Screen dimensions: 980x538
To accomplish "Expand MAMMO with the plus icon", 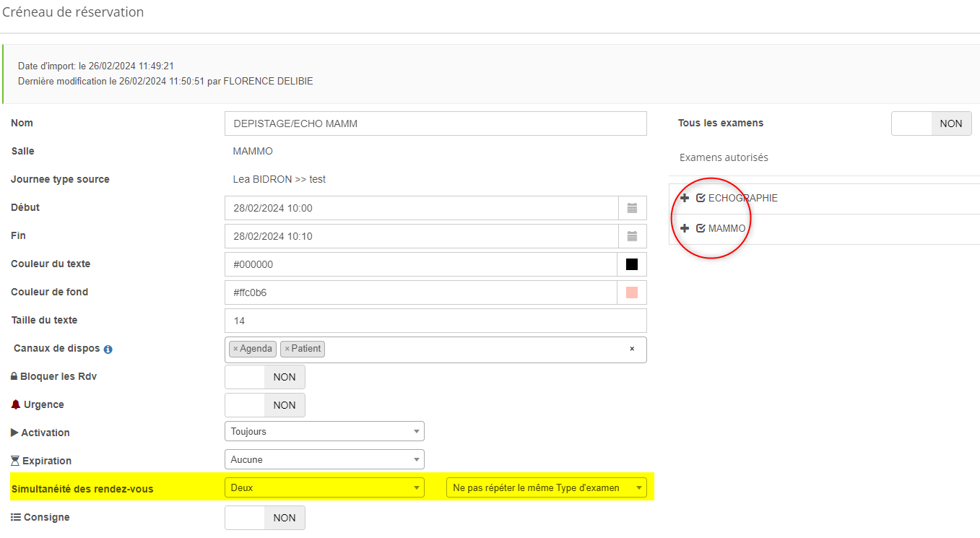I will pyautogui.click(x=685, y=228).
